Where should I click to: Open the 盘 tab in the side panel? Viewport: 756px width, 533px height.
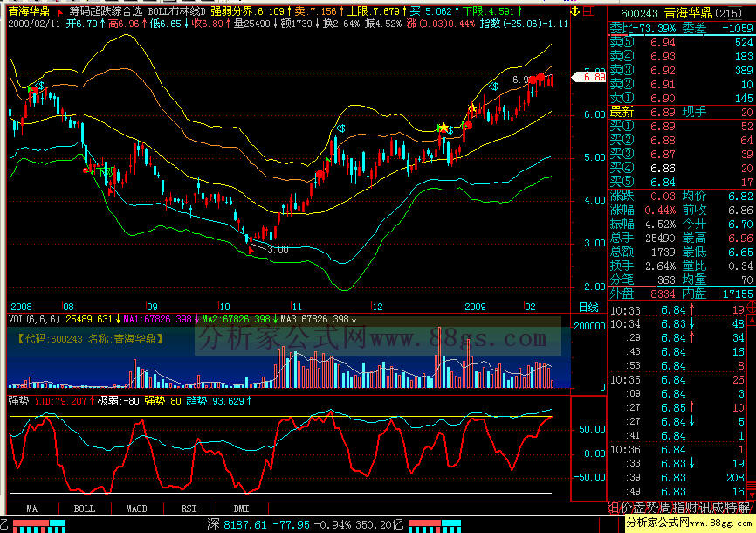pyautogui.click(x=639, y=508)
